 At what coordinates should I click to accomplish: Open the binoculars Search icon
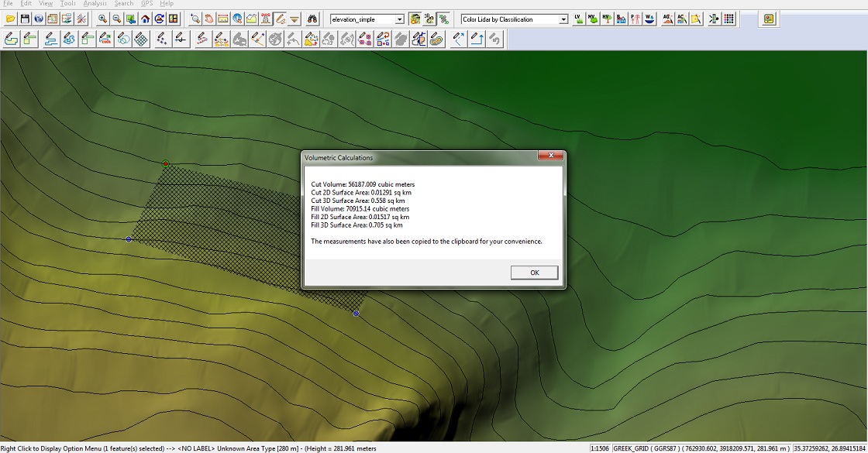(312, 19)
